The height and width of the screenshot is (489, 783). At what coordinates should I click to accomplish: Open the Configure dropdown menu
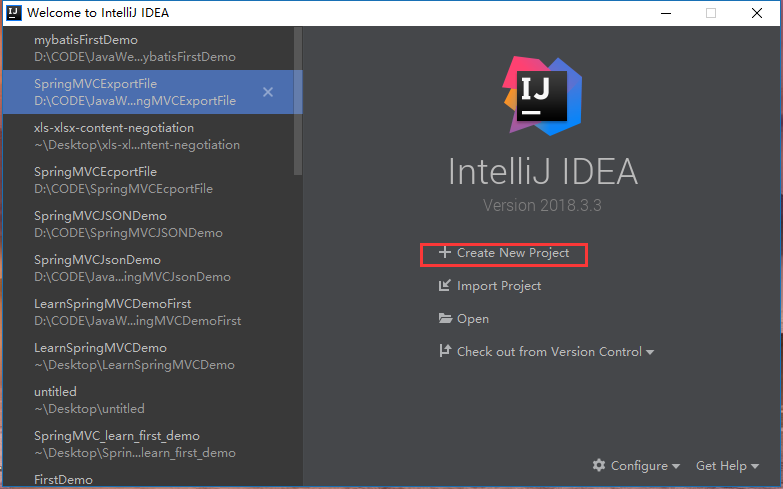pos(639,466)
